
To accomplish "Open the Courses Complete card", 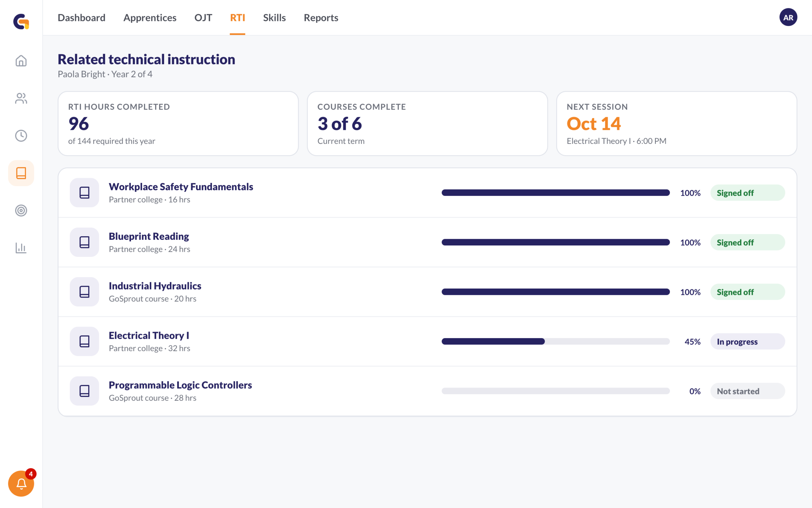I will (x=428, y=124).
